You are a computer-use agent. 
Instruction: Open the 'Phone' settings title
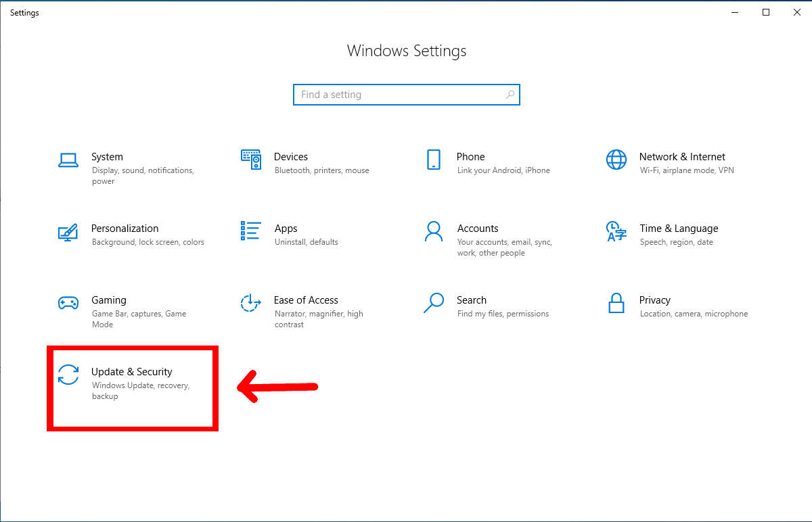[471, 157]
